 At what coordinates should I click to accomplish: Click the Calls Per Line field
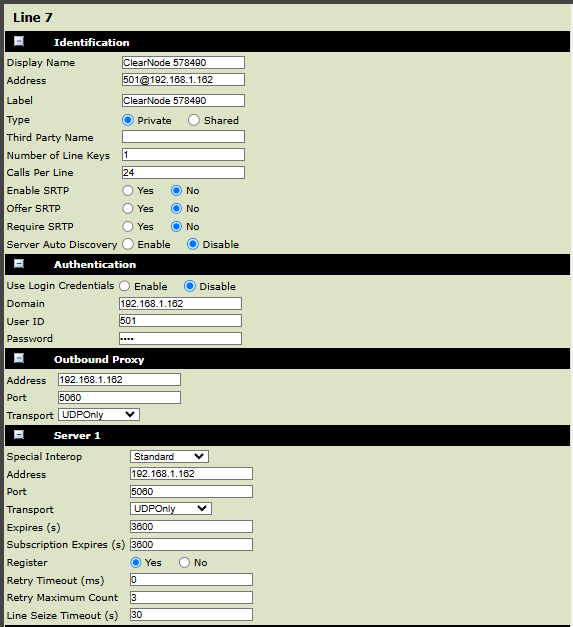183,172
